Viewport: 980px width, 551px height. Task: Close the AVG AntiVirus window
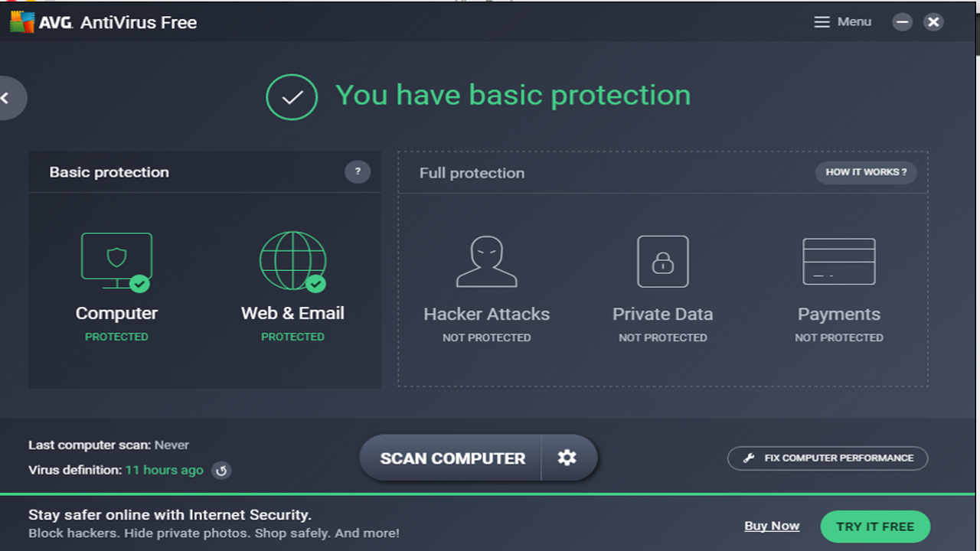pyautogui.click(x=933, y=22)
